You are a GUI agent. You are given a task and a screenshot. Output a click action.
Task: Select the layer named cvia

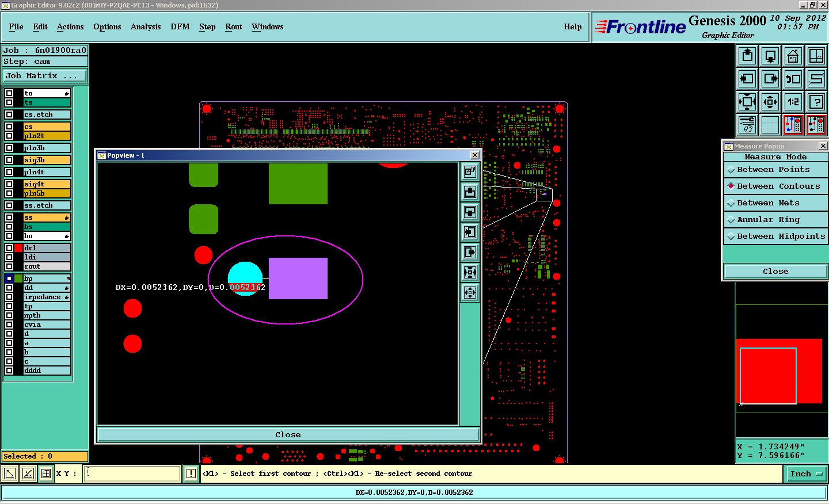pos(47,324)
